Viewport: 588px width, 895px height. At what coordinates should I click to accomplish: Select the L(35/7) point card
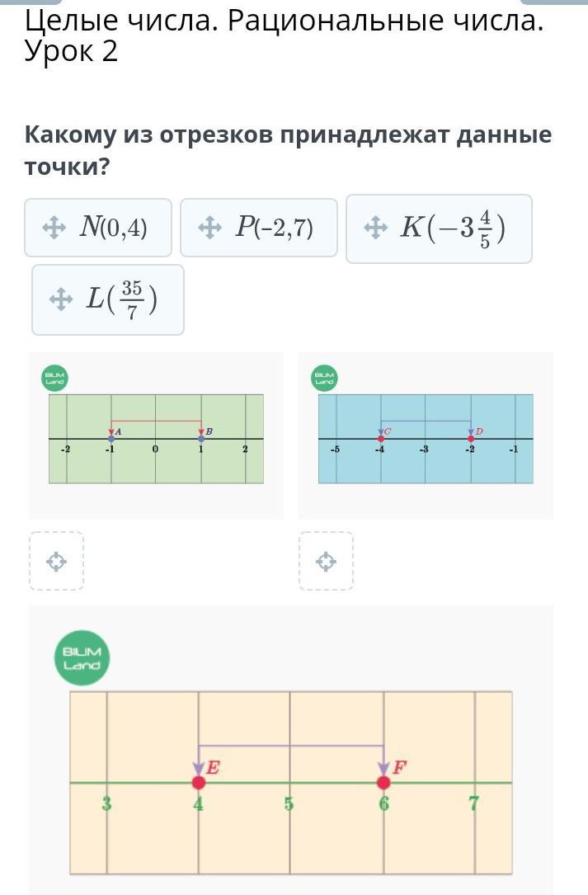coord(108,299)
